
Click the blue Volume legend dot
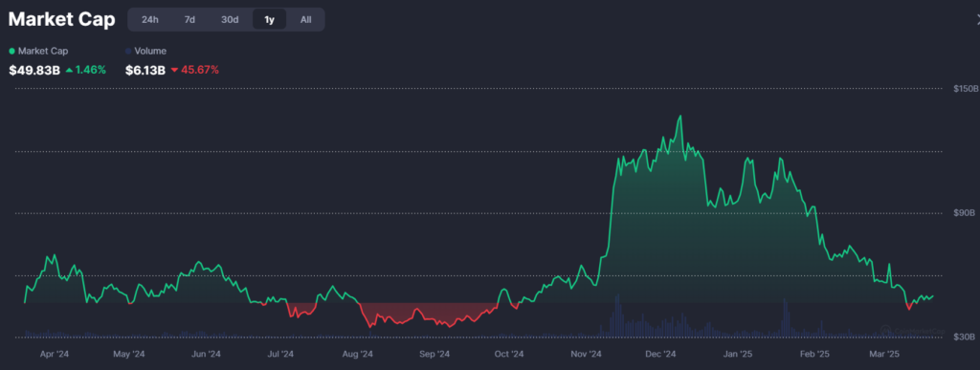point(129,52)
